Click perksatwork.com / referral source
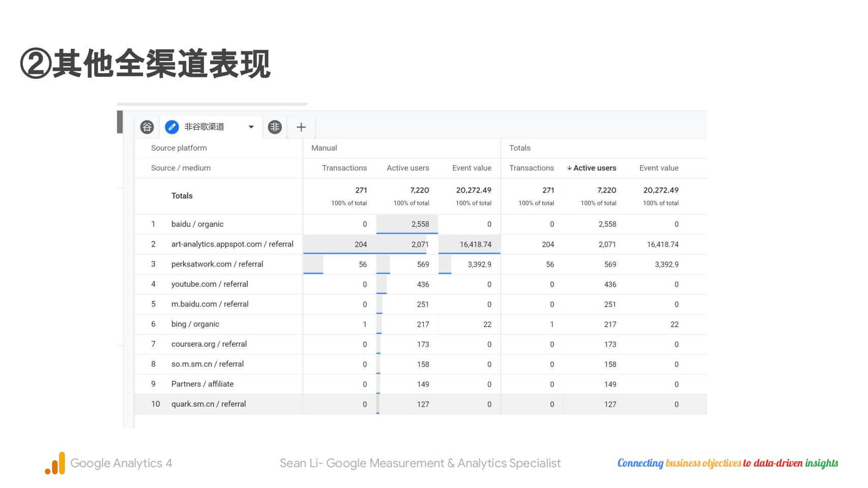 [217, 264]
